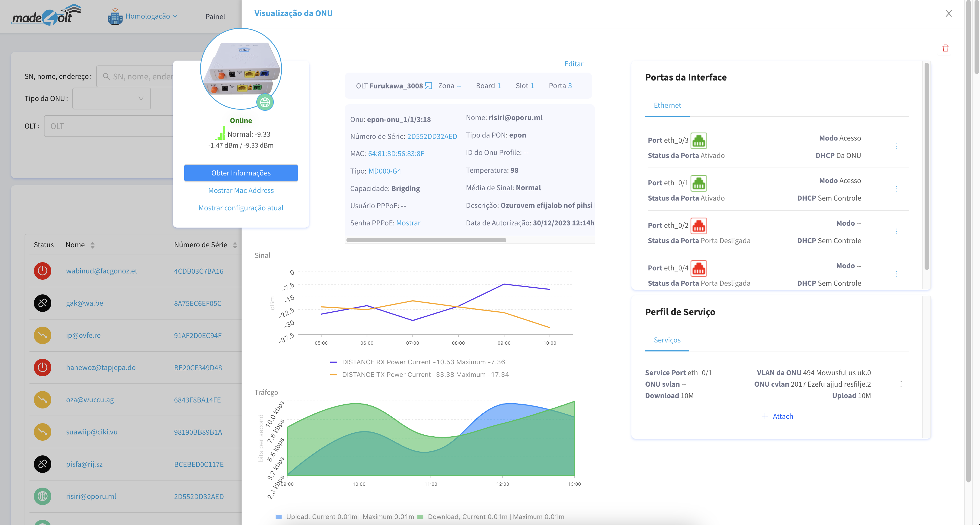Click the Obter Informações button
Viewport: 980px width, 525px height.
[241, 173]
